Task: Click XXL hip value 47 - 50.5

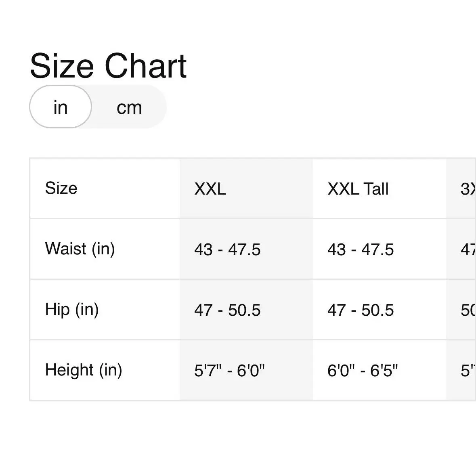Action: 227,310
